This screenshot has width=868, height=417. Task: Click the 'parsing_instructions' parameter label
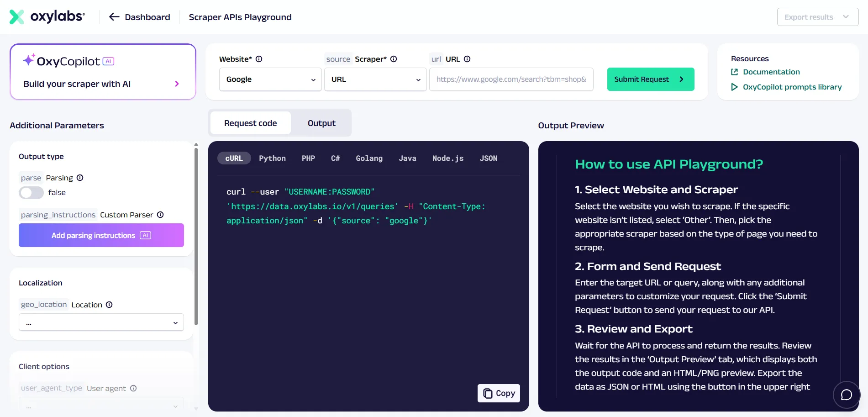pos(58,215)
